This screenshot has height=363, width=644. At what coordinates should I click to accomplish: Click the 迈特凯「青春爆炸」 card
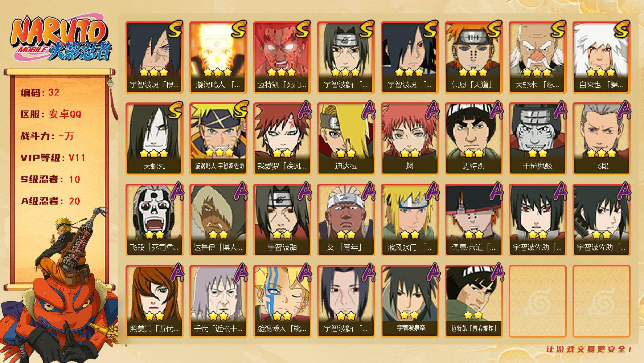click(473, 301)
